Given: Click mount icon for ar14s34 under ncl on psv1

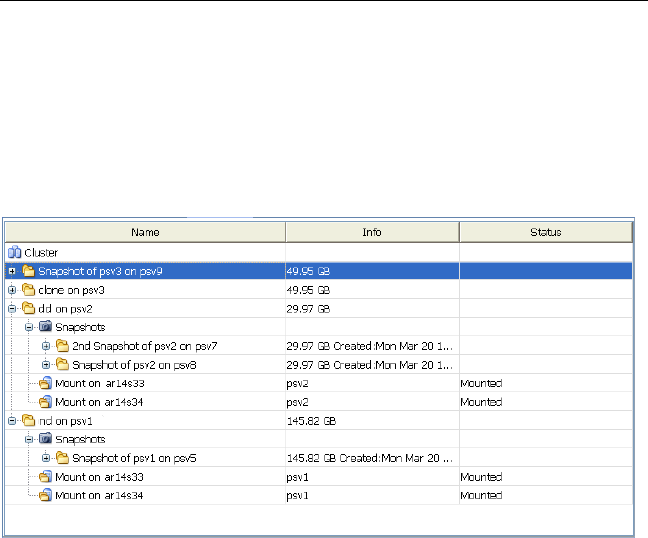Looking at the screenshot, I should (x=44, y=495).
